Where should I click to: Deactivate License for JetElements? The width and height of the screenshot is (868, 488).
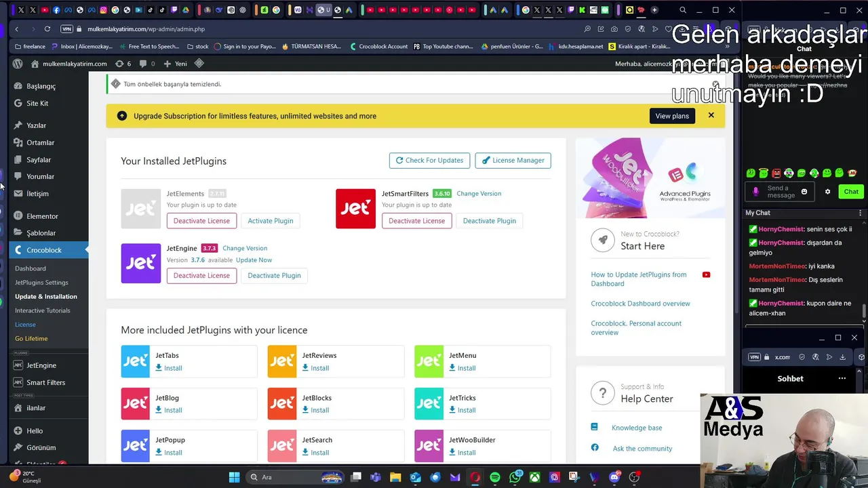point(201,221)
